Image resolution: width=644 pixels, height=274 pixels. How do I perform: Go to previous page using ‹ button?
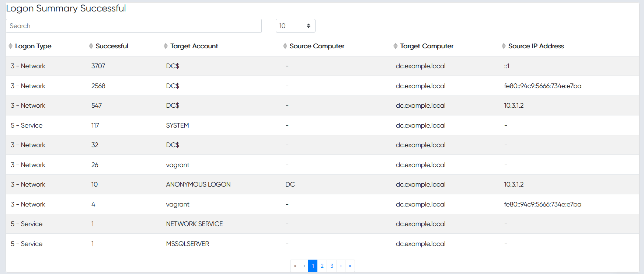tap(304, 266)
